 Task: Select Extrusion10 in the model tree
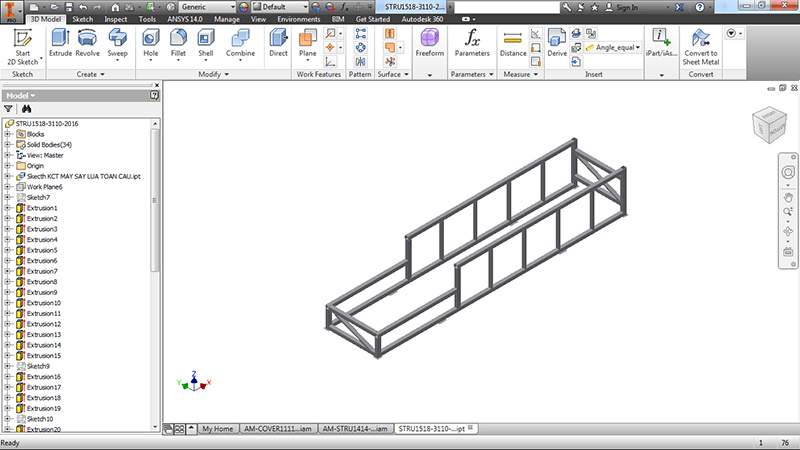point(43,303)
